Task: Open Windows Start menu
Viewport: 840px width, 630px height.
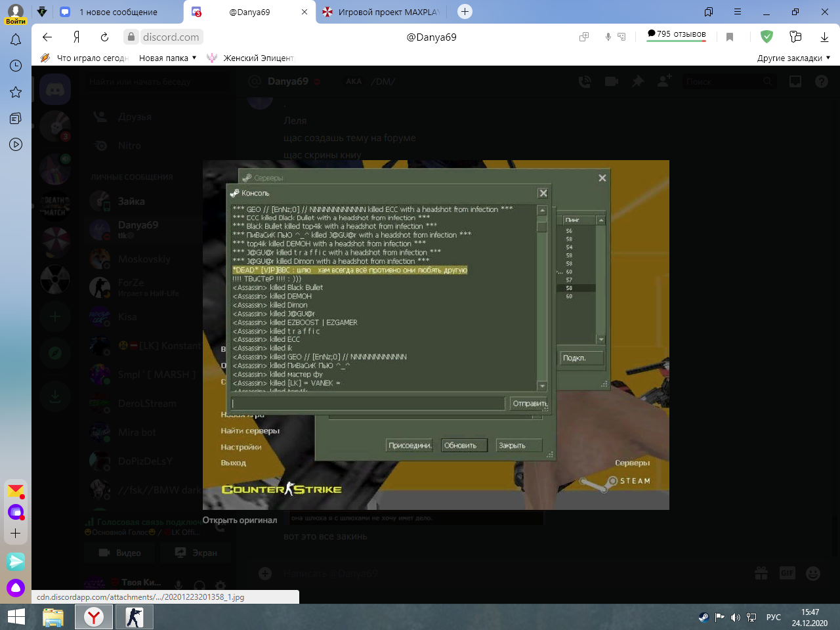Action: [16, 617]
